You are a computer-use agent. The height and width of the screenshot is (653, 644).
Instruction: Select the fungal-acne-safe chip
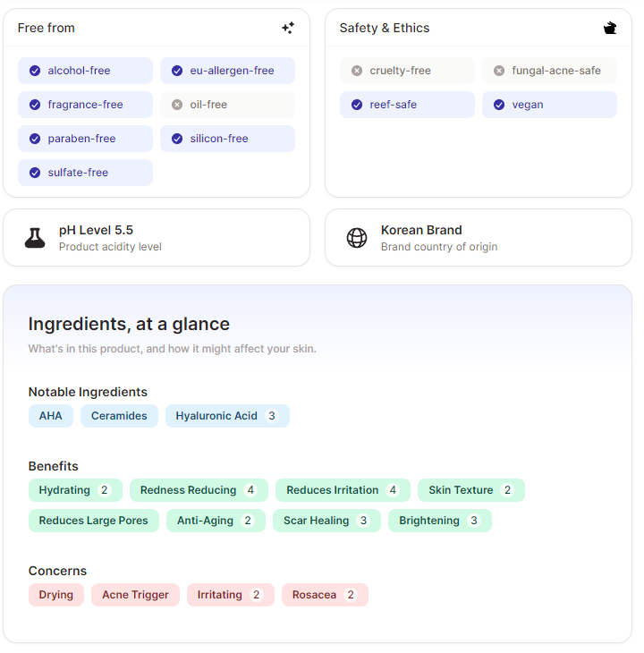coord(549,71)
